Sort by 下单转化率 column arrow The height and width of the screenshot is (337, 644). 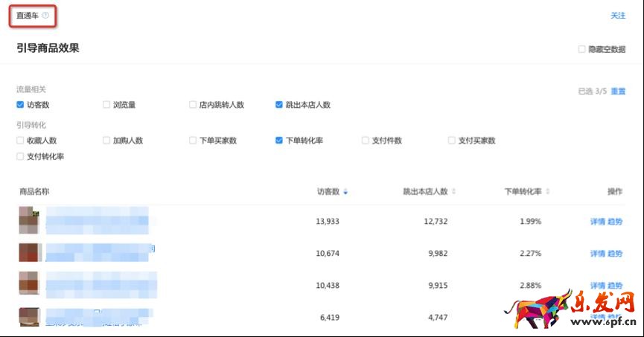[547, 191]
